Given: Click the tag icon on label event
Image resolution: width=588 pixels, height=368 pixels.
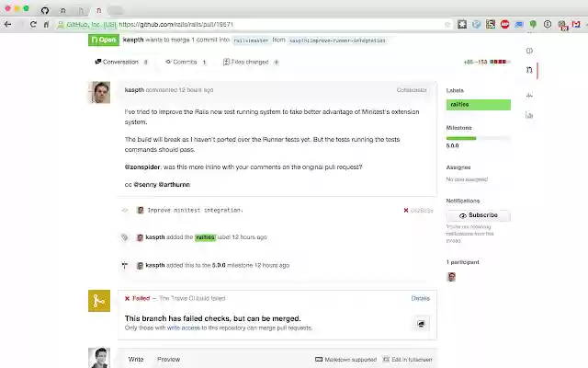Looking at the screenshot, I should coord(125,237).
